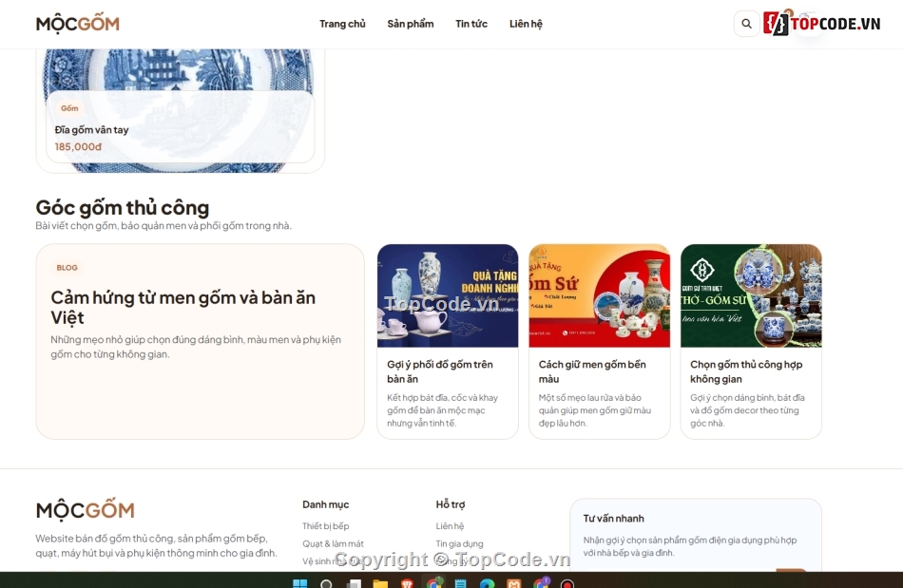Click Liên hệ under Hỗ trợ in footer
Viewport: 903px width, 588px height.
[450, 526]
